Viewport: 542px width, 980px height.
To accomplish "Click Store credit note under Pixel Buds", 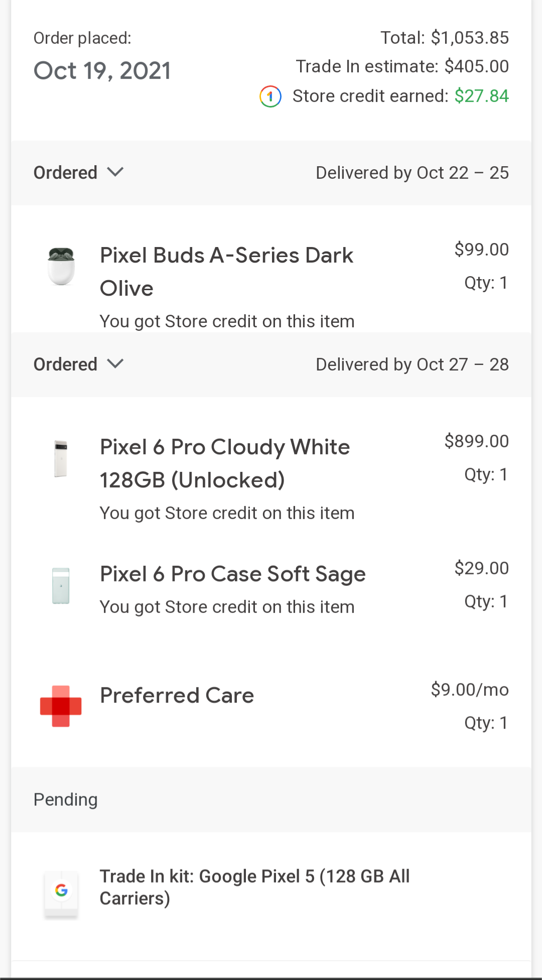I will pyautogui.click(x=227, y=321).
